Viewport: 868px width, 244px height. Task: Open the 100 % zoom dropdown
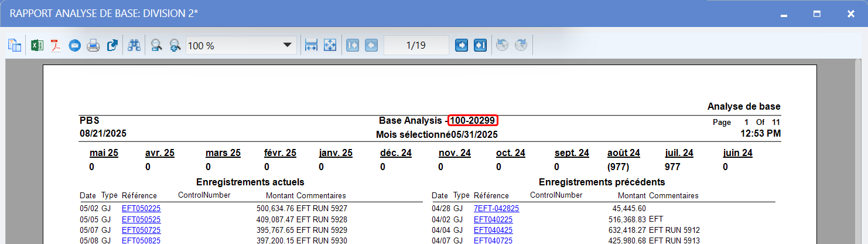pos(287,46)
